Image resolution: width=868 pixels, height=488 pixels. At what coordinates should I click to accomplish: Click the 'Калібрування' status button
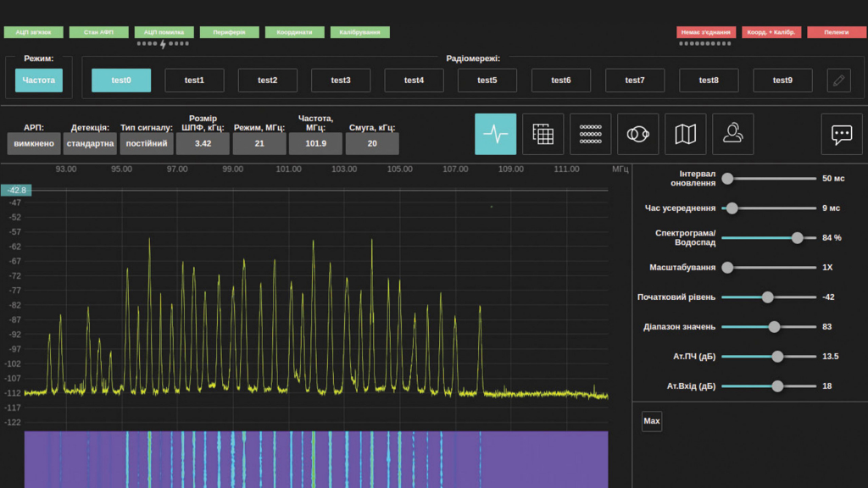pyautogui.click(x=359, y=32)
